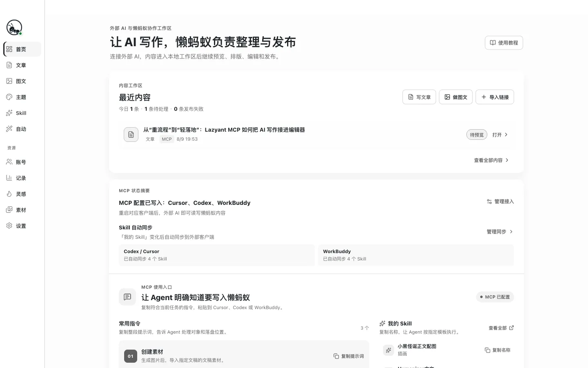The width and height of the screenshot is (588, 368).
Task: Click the 小黑怪诞正文配图 skill name
Action: pyautogui.click(x=417, y=346)
